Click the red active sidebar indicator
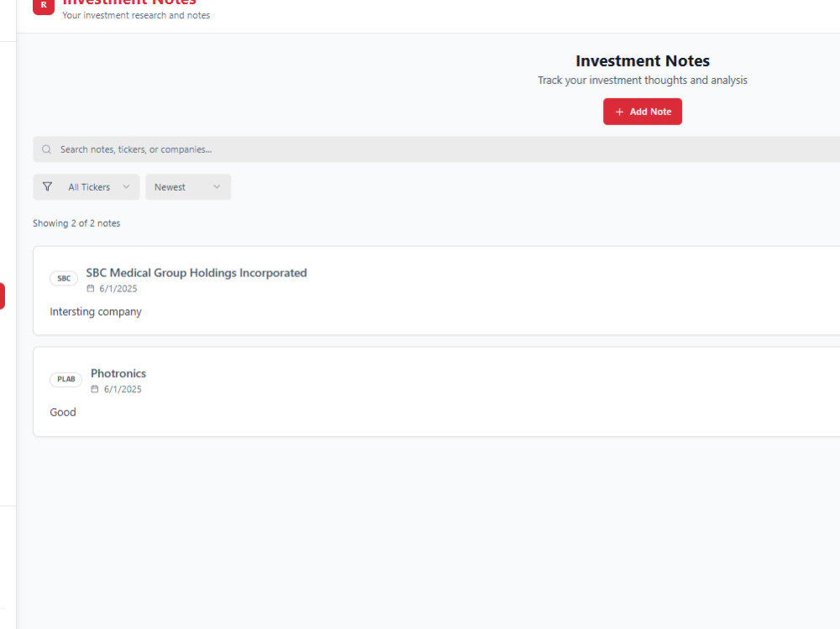 point(3,296)
